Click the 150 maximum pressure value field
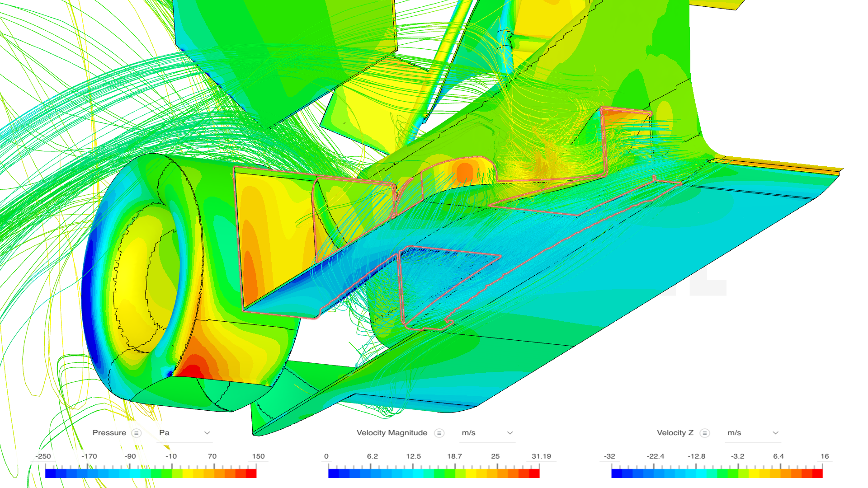This screenshot has width=868, height=488. tap(258, 456)
